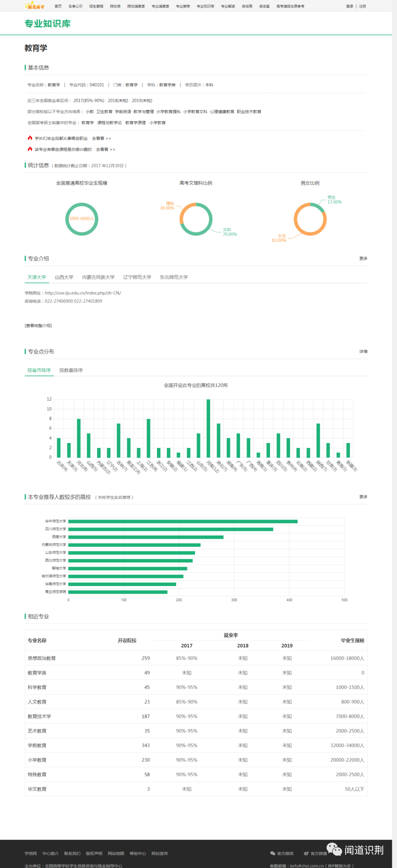Select the 天津大学 tab

[x=37, y=277]
